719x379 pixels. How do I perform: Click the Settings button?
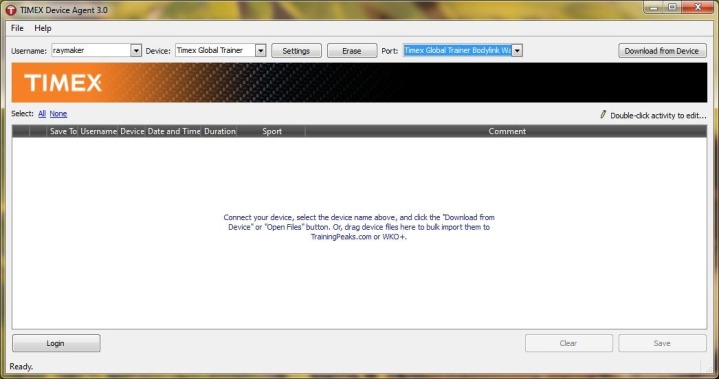pyautogui.click(x=296, y=51)
